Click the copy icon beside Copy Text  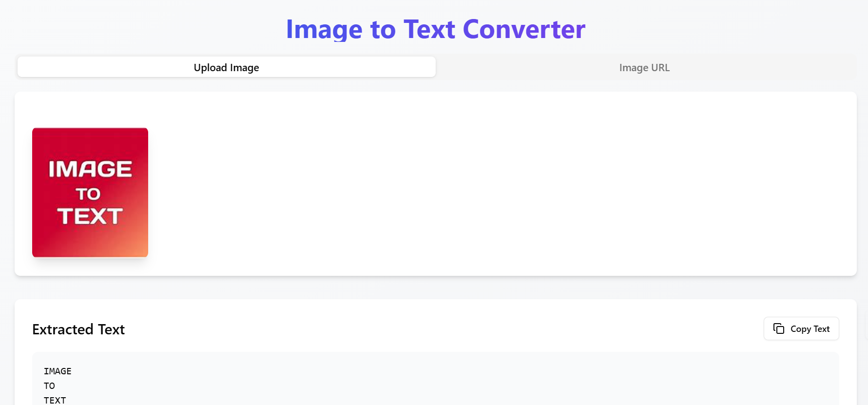pyautogui.click(x=779, y=328)
